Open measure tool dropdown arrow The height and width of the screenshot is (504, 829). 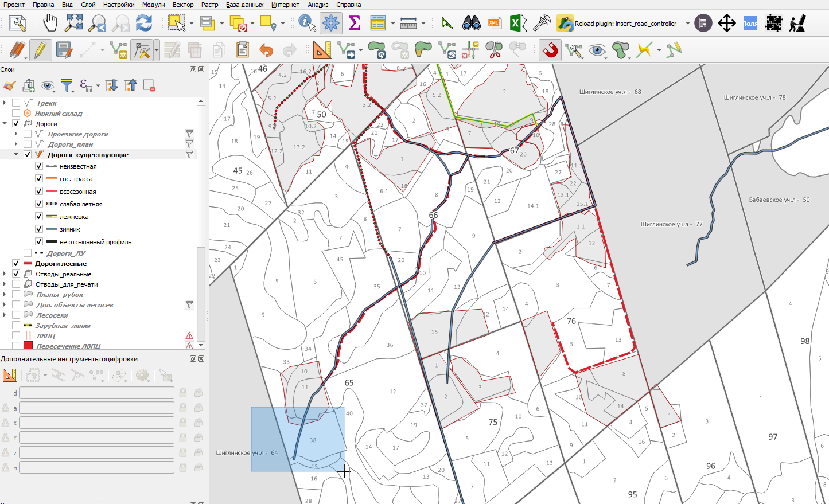point(423,24)
